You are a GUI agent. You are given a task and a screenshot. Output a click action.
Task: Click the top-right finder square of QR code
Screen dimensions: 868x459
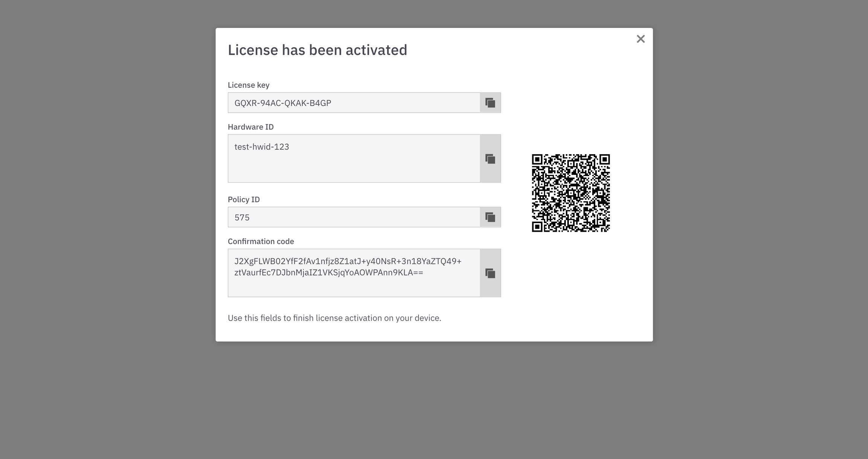tap(604, 159)
